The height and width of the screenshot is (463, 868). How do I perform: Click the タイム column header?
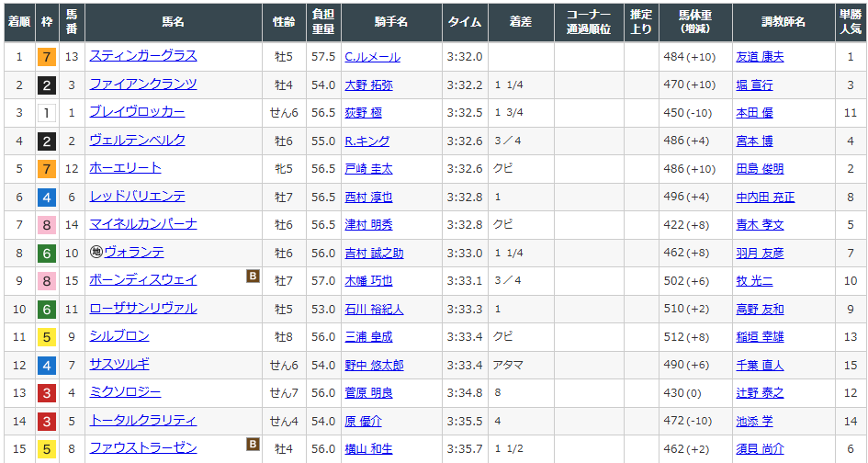click(x=464, y=21)
